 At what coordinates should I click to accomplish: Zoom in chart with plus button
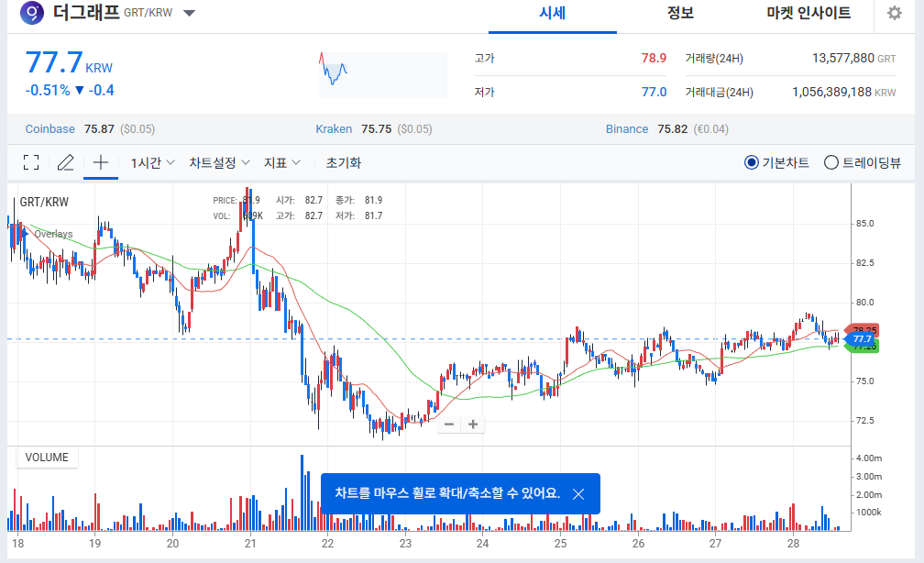[x=473, y=424]
